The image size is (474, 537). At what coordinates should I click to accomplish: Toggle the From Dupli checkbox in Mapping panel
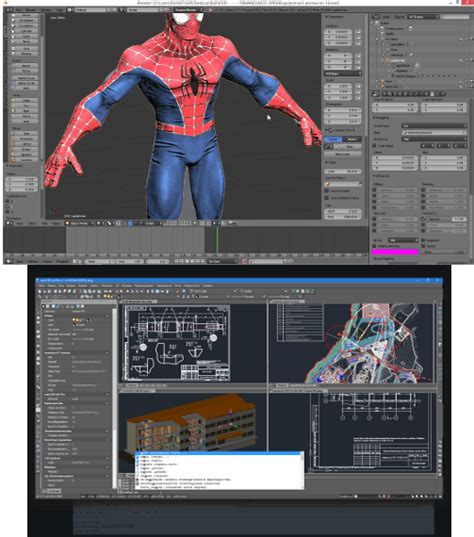(375, 146)
